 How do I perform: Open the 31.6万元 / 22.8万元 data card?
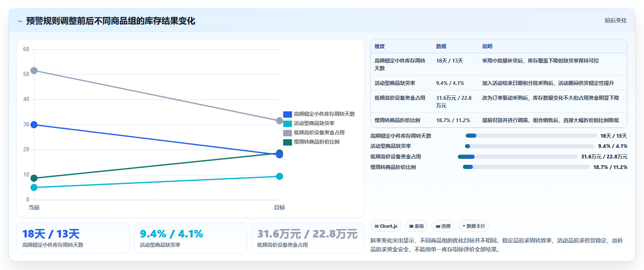click(x=308, y=238)
